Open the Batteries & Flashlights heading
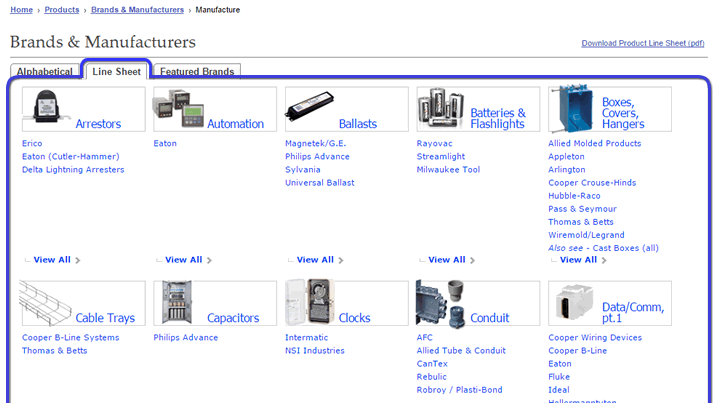Viewport: 720px width, 403px height. click(x=498, y=118)
